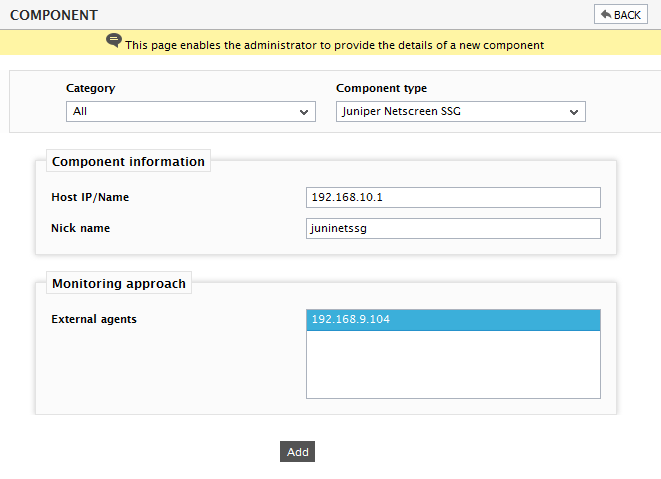
Task: Click the Host IP/Name input field
Action: click(x=453, y=197)
